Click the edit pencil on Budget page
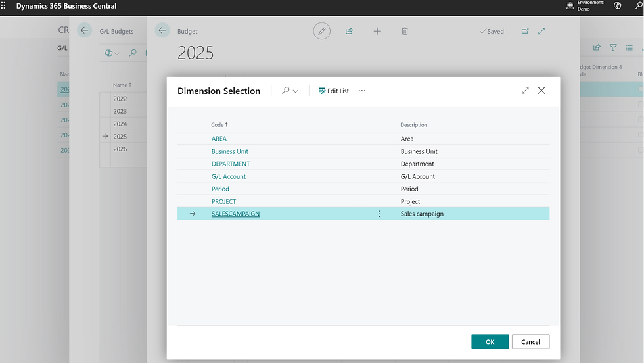Screen dimensions: 644x363 (x=321, y=31)
